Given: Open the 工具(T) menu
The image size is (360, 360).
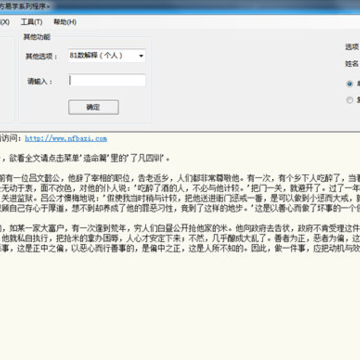Looking at the screenshot, I should point(32,22).
